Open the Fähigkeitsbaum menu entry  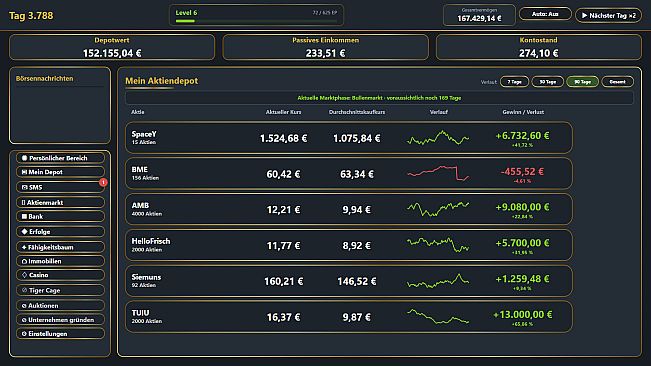click(60, 247)
